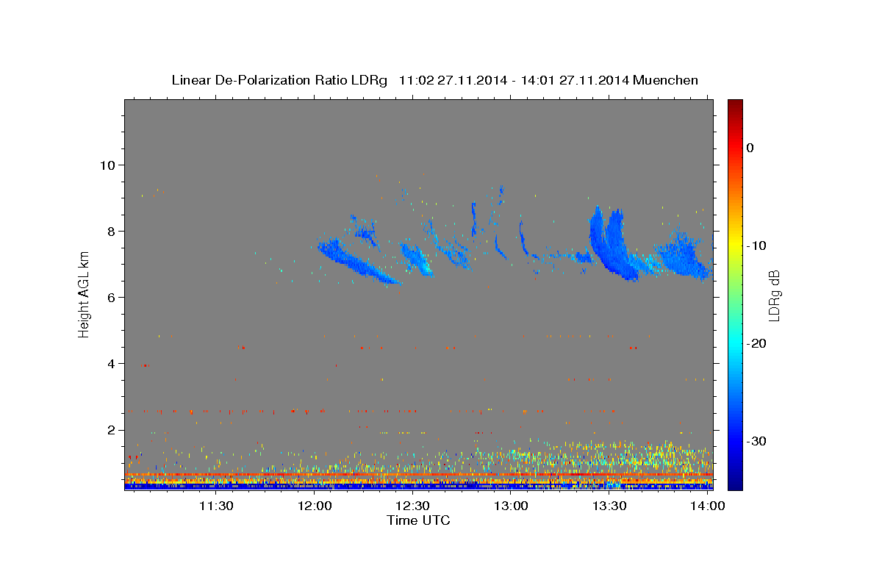This screenshot has width=882, height=588.
Task: Click the '13:30' time tick label
Action: (609, 506)
